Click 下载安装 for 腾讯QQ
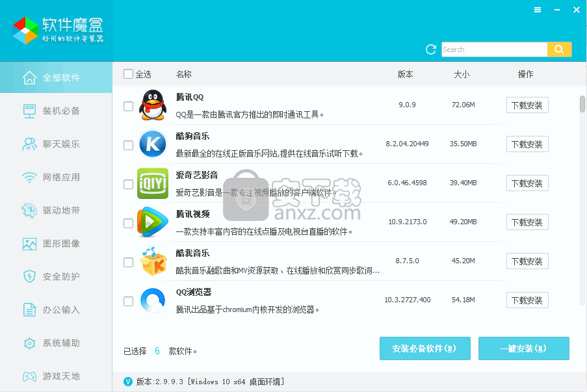 click(x=527, y=105)
